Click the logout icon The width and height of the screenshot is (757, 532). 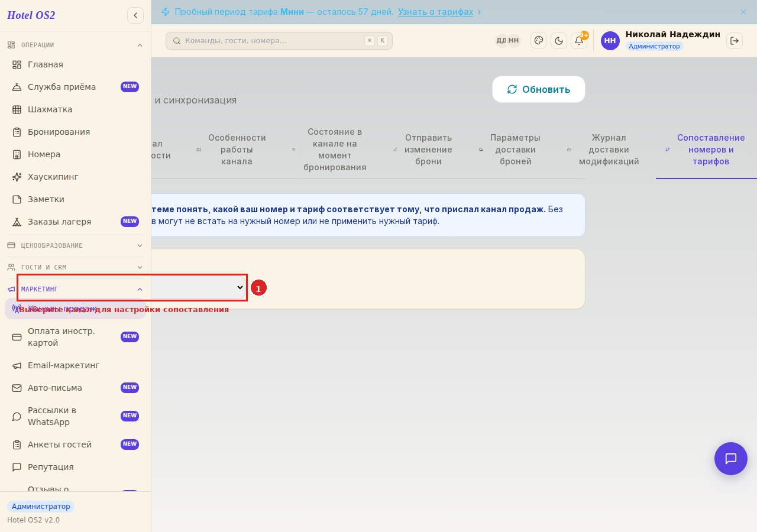[x=735, y=41]
